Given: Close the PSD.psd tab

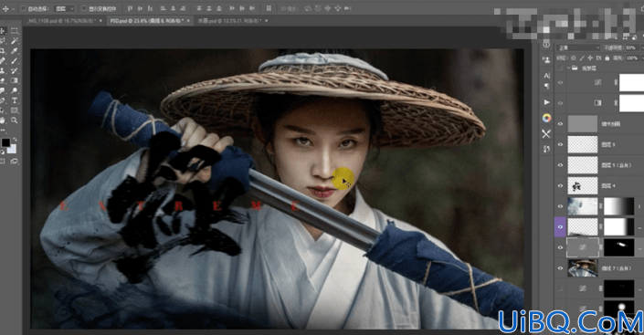Looking at the screenshot, I should (x=189, y=20).
